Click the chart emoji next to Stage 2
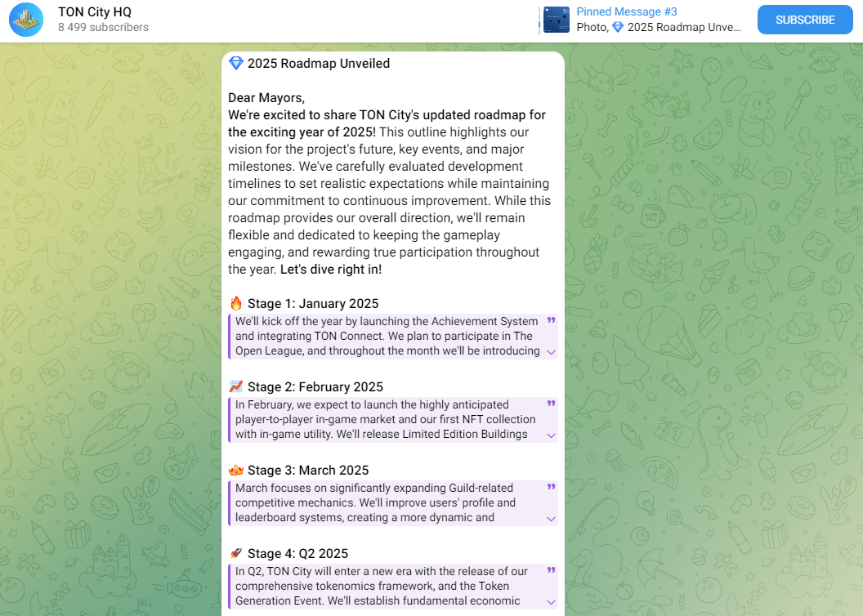Image resolution: width=863 pixels, height=616 pixels. (236, 386)
